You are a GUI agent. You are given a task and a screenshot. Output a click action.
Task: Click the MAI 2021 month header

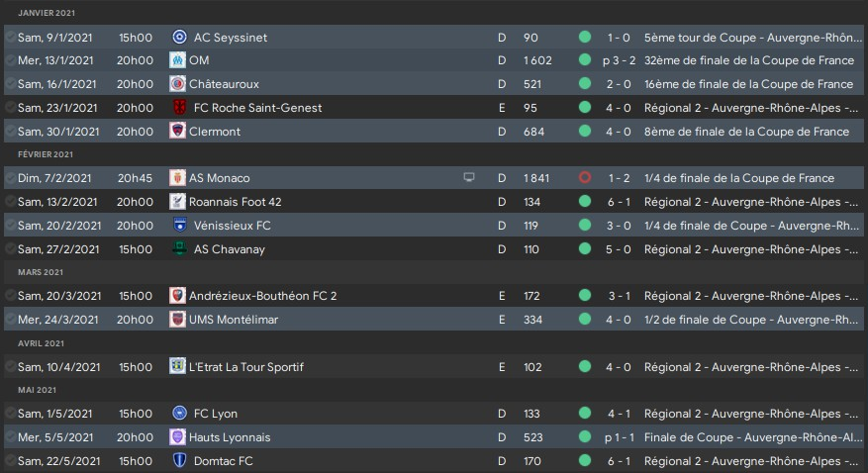coord(36,390)
